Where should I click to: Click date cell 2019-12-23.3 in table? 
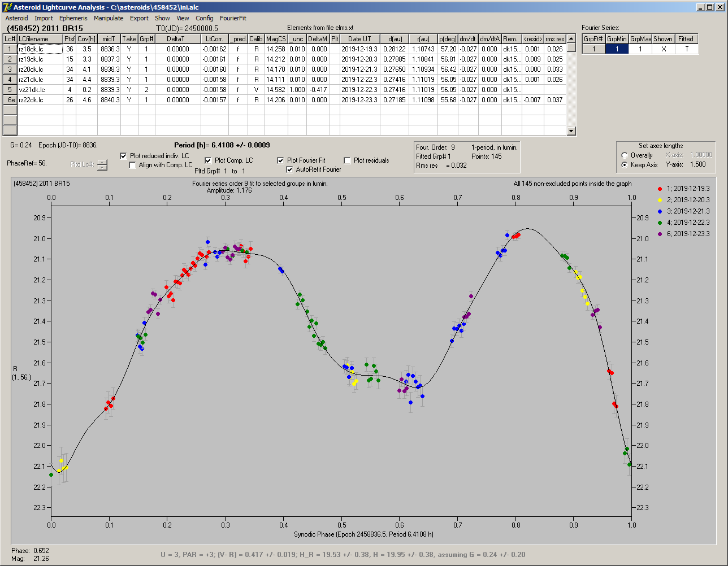point(359,100)
